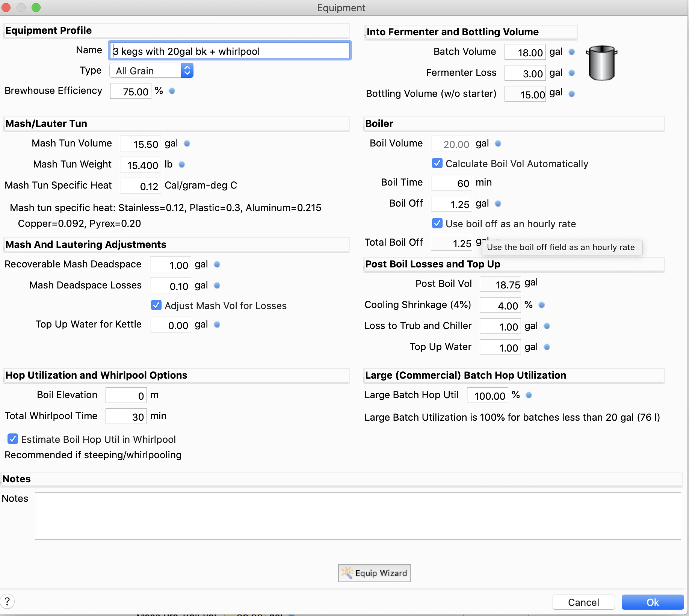This screenshot has width=689, height=616.
Task: Click the Large Batch Hop Util field
Action: tap(488, 396)
